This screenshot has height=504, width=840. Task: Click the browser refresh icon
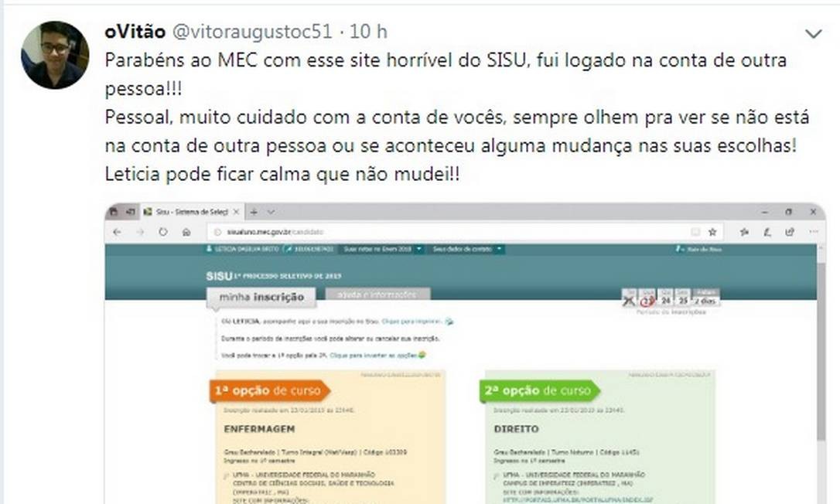[x=163, y=232]
